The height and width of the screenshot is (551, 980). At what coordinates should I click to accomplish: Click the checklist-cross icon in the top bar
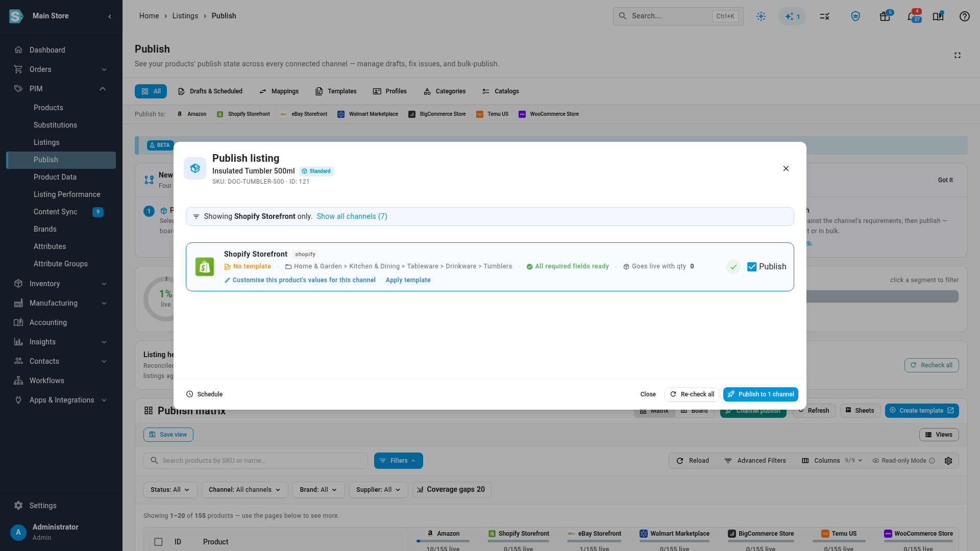tap(825, 16)
